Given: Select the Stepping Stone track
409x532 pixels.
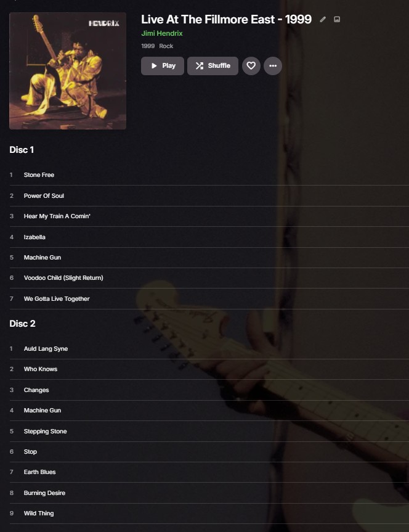Looking at the screenshot, I should 209,432.
